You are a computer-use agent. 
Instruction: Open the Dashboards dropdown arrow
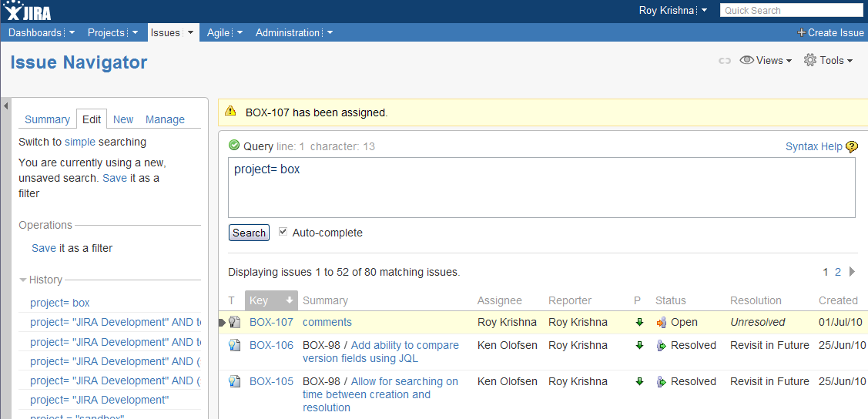[72, 32]
